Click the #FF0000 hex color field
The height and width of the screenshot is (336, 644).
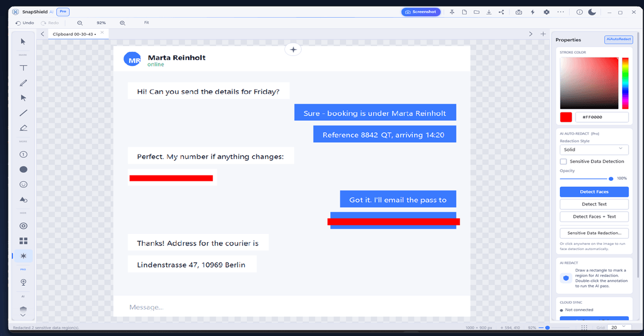(602, 117)
